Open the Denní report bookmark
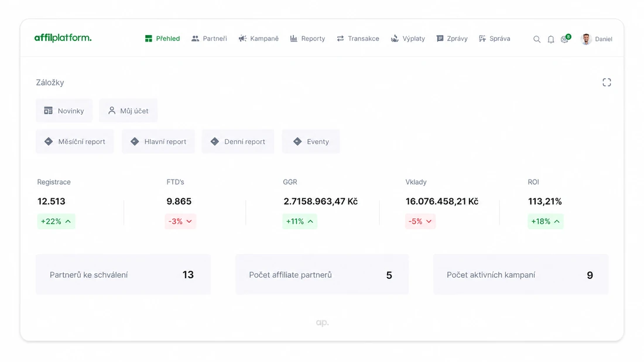The height and width of the screenshot is (362, 644). 238,142
